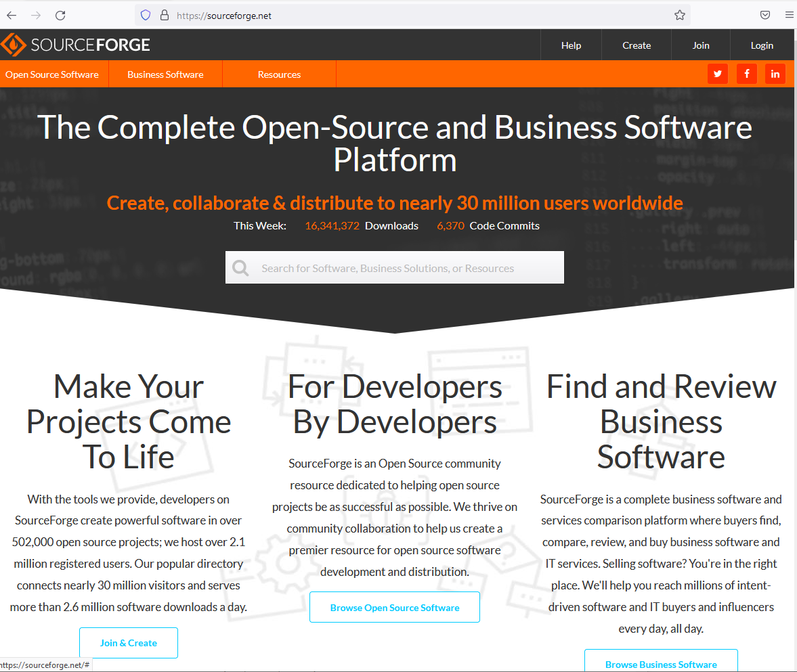Click the Join & Create button

[x=128, y=642]
